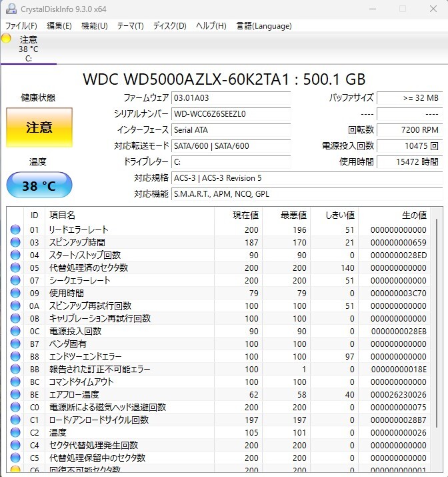Click the buffer size field >= 32 MB
The image size is (448, 477).
pyautogui.click(x=410, y=98)
